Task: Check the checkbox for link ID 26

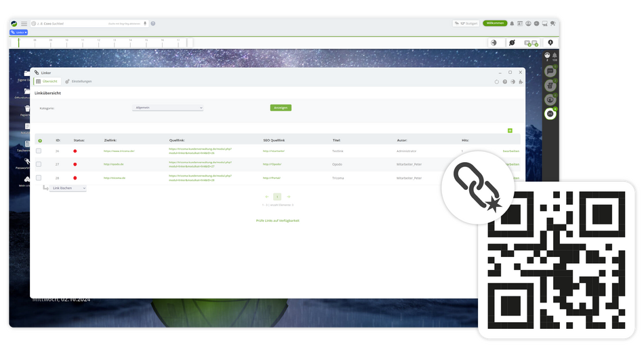Action: (39, 151)
